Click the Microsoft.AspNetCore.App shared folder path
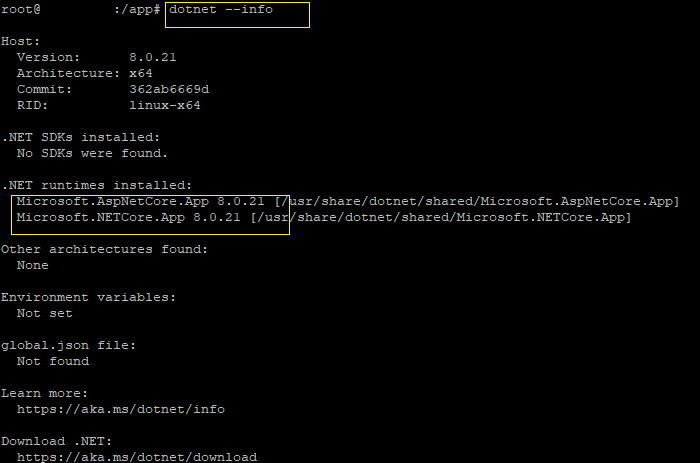The height and width of the screenshot is (463, 700). 478,201
